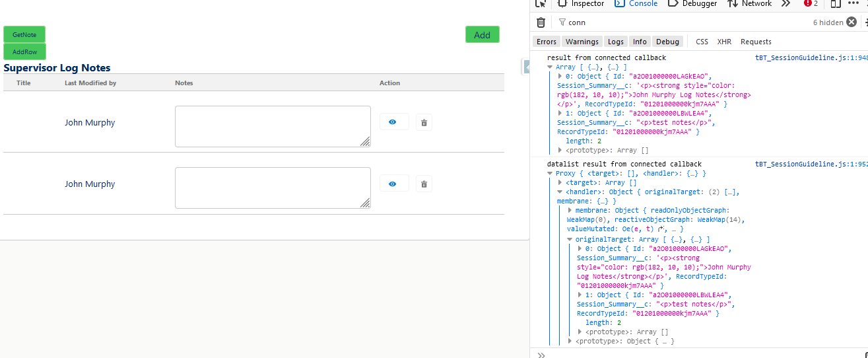868x358 pixels.
Task: Collapse the Proxy object in console
Action: pyautogui.click(x=551, y=174)
